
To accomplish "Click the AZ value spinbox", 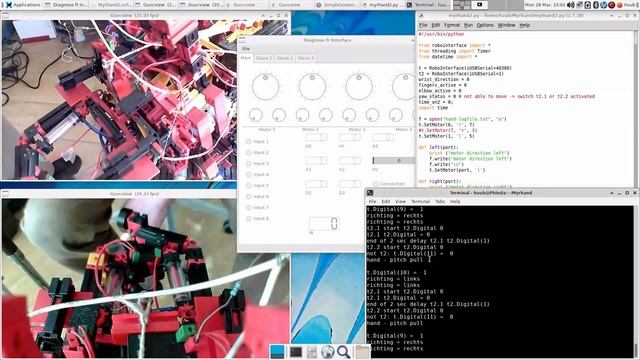I will click(x=383, y=138).
